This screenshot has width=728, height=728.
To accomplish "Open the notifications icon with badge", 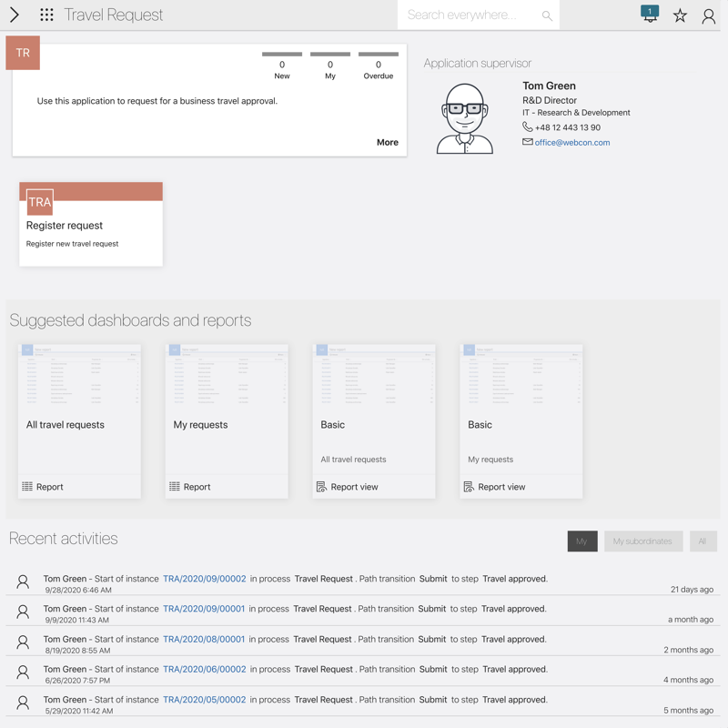I will [650, 15].
